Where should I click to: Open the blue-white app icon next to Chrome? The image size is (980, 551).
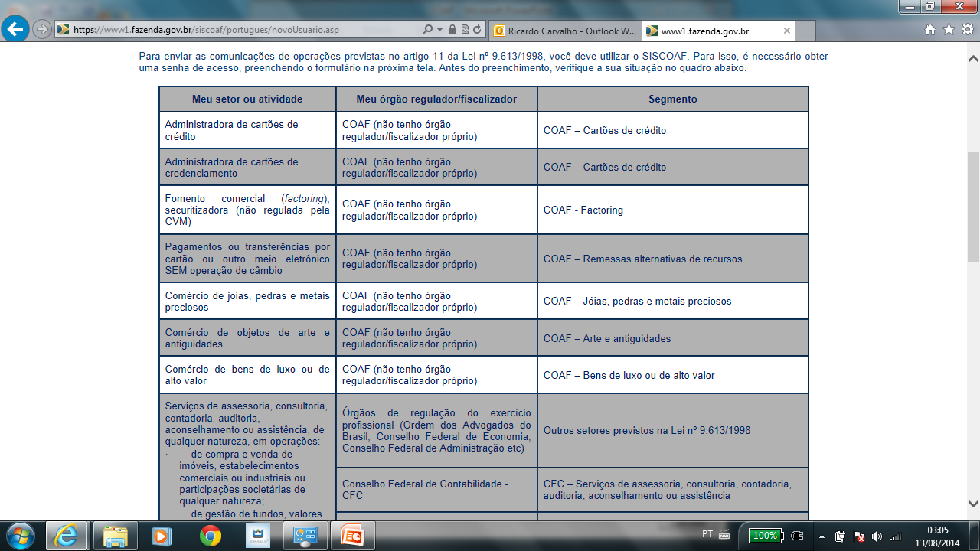(x=257, y=535)
